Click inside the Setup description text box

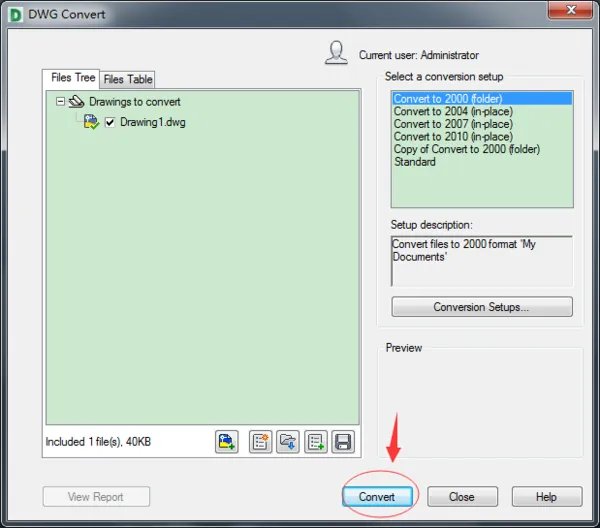coord(481,261)
